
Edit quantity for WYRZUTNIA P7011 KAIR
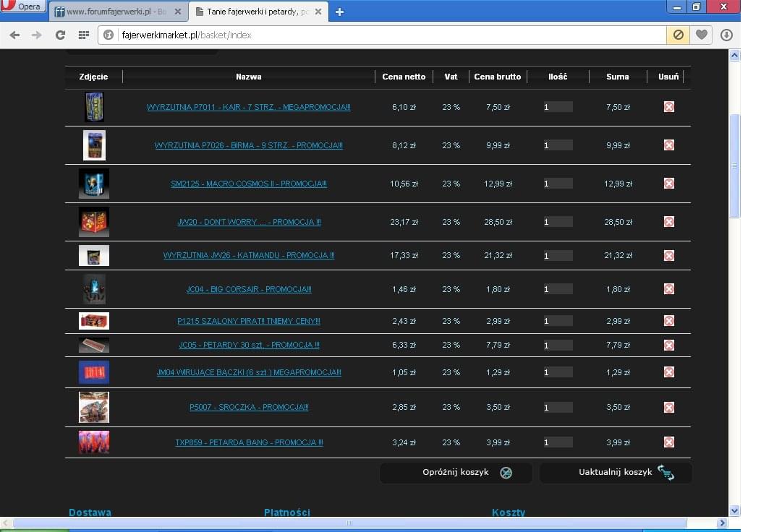click(558, 107)
